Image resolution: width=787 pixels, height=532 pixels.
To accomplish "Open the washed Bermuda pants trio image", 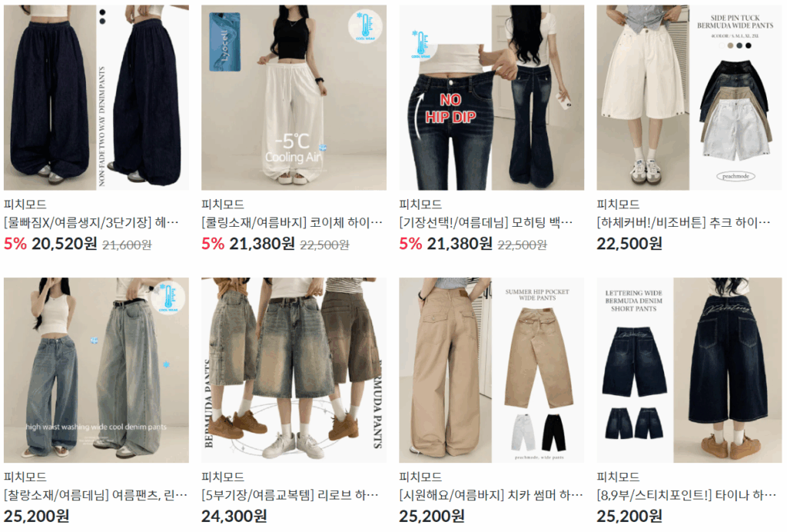I will coord(294,370).
